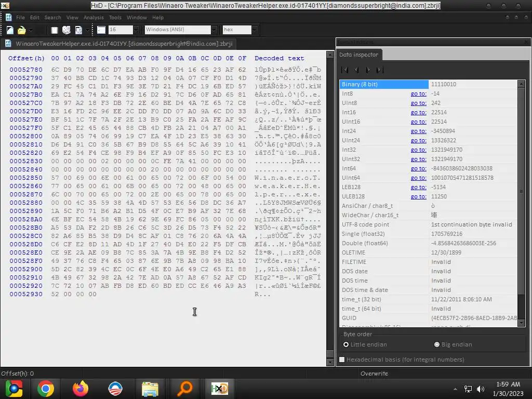Viewport: 532px width, 399px height.
Task: Open the File menu
Action: point(20,17)
